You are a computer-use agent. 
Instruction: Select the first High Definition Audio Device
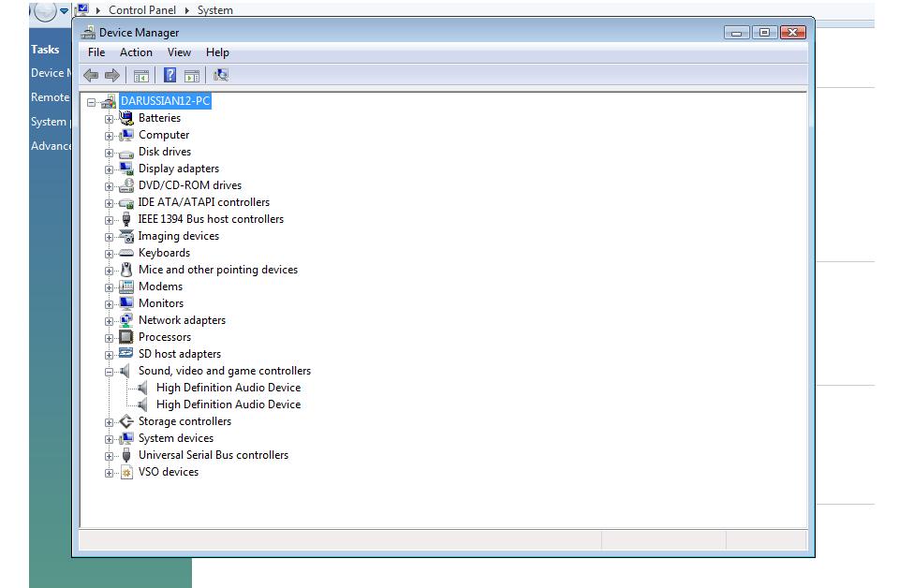pyautogui.click(x=228, y=388)
